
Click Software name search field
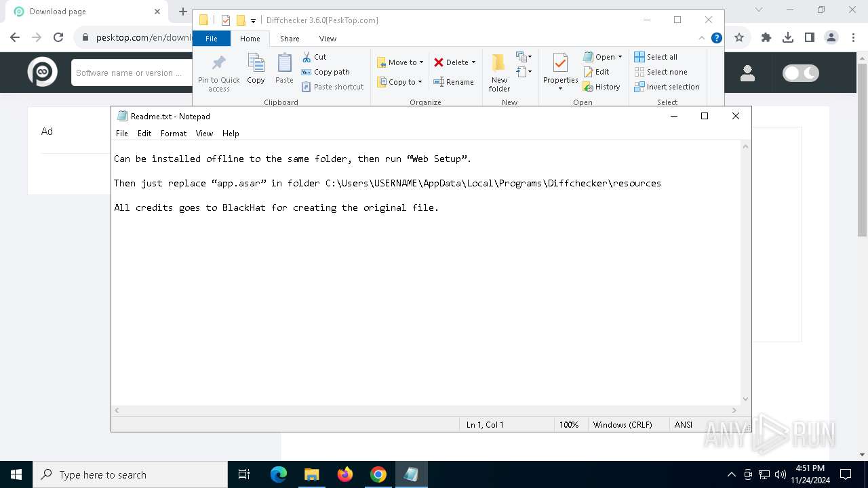[x=131, y=73]
